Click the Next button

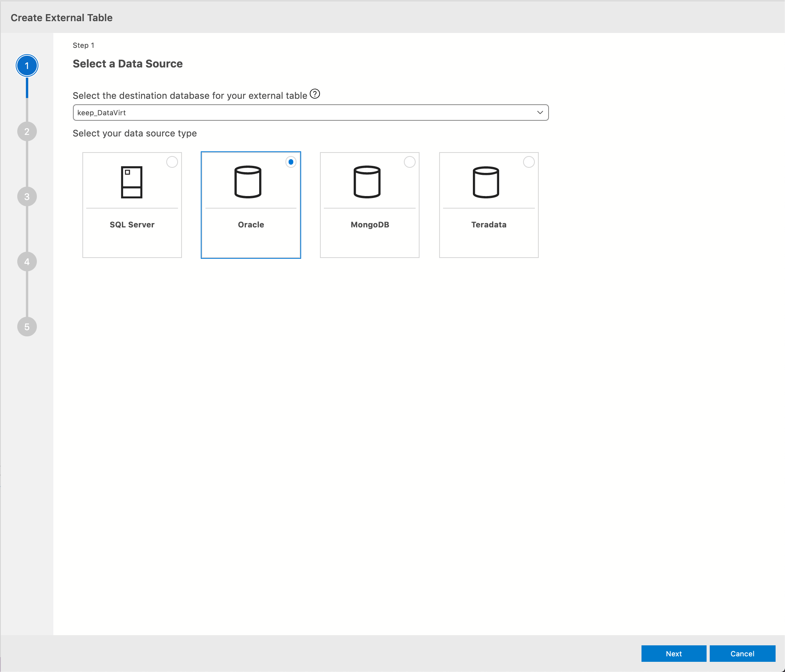tap(673, 653)
